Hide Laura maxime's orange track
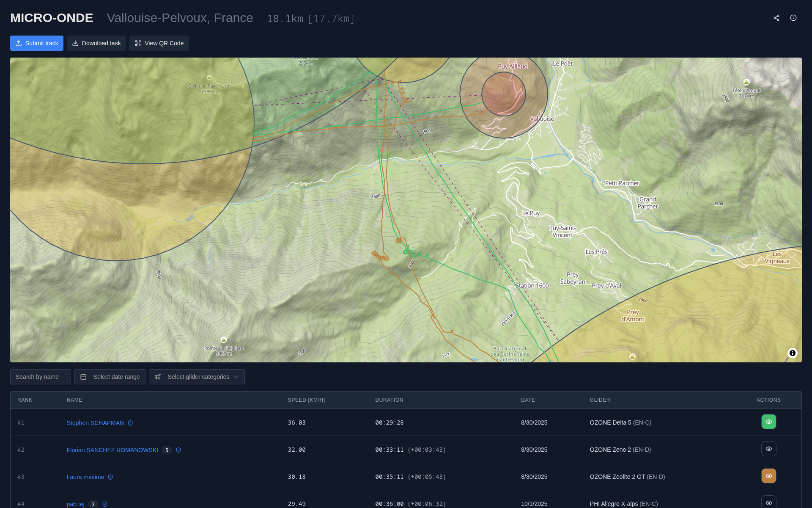 [768, 476]
